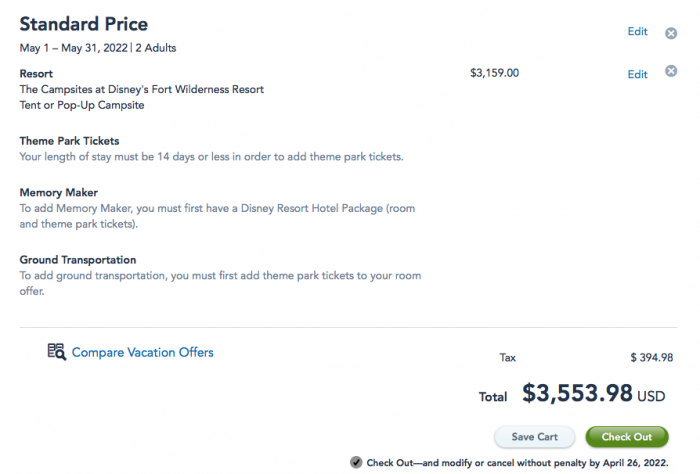Screen dimensions: 700x474
Task: Select the Standard Price heading
Action: tap(83, 24)
